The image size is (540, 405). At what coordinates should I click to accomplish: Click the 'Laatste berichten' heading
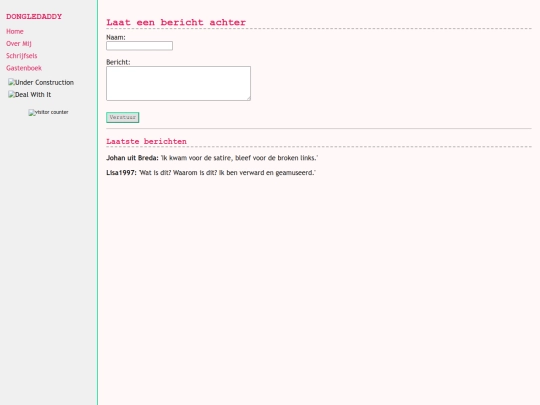146,142
